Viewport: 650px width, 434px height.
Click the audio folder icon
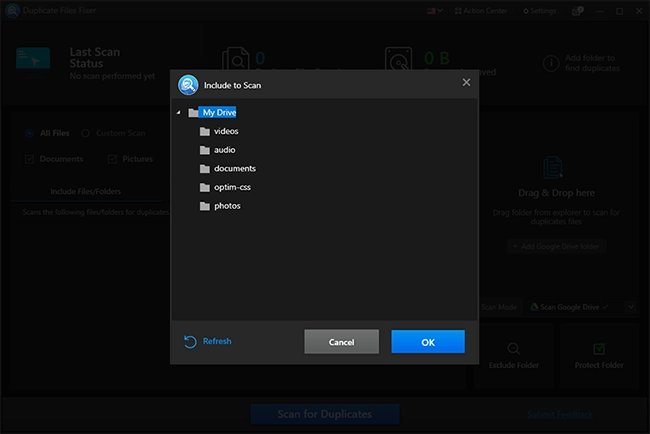click(205, 150)
